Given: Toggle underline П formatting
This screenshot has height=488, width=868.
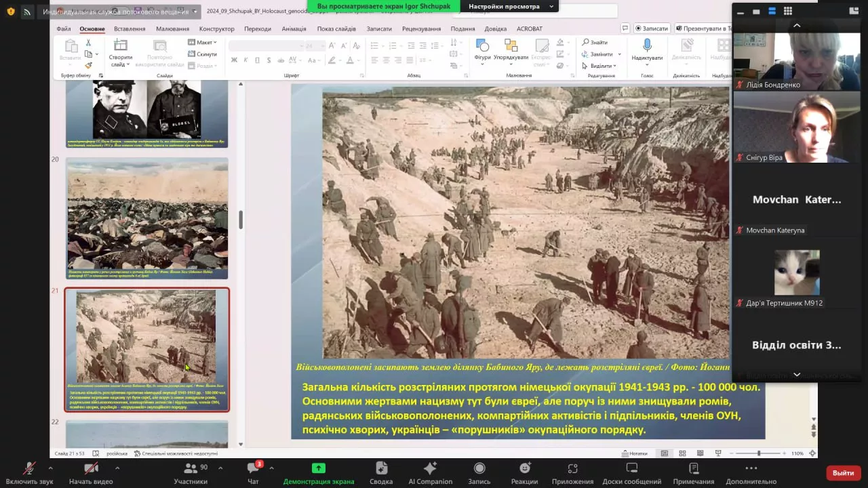Looking at the screenshot, I should (x=257, y=60).
